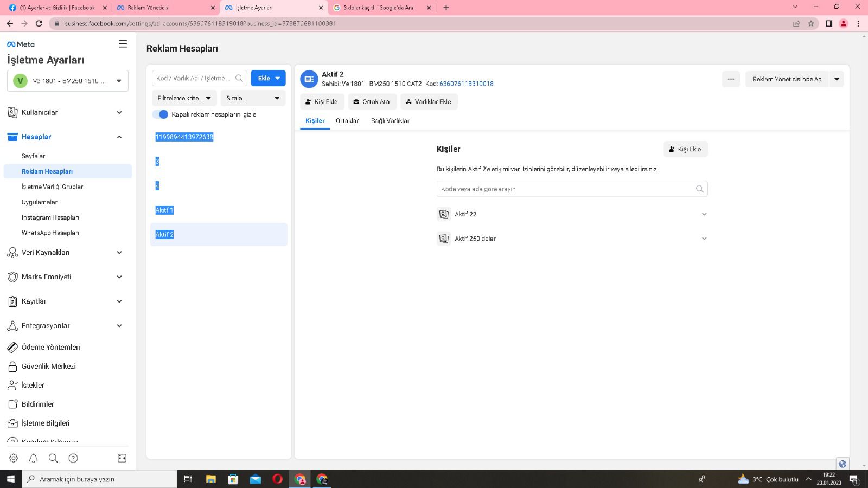Click the globe icon at bottom right
This screenshot has width=868, height=488.
click(842, 464)
